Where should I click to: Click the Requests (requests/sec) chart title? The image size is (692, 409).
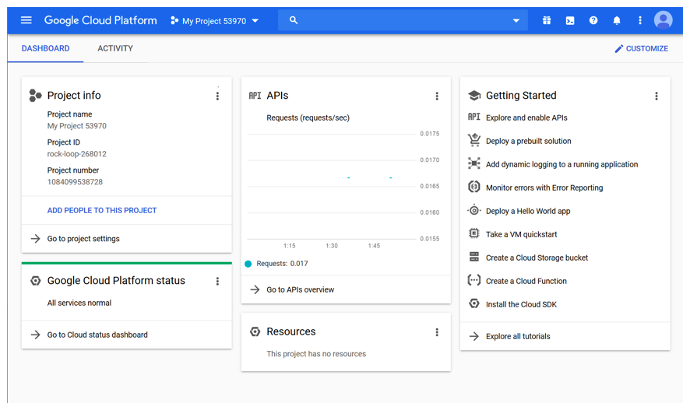pos(308,118)
